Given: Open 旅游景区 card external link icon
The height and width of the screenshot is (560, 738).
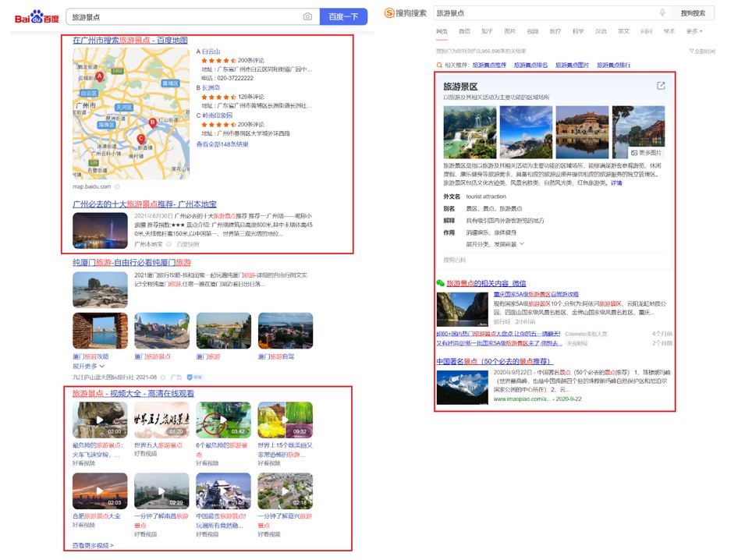Looking at the screenshot, I should tap(661, 86).
